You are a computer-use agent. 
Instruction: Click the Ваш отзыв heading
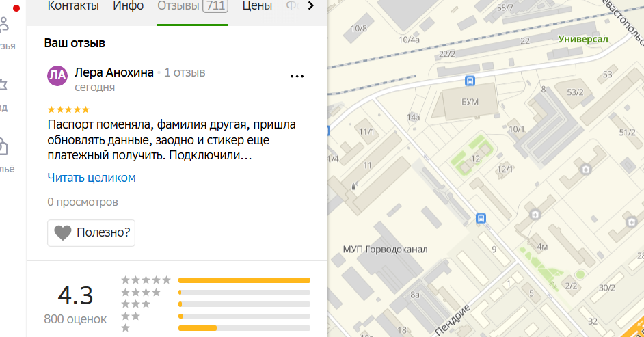[x=75, y=43]
